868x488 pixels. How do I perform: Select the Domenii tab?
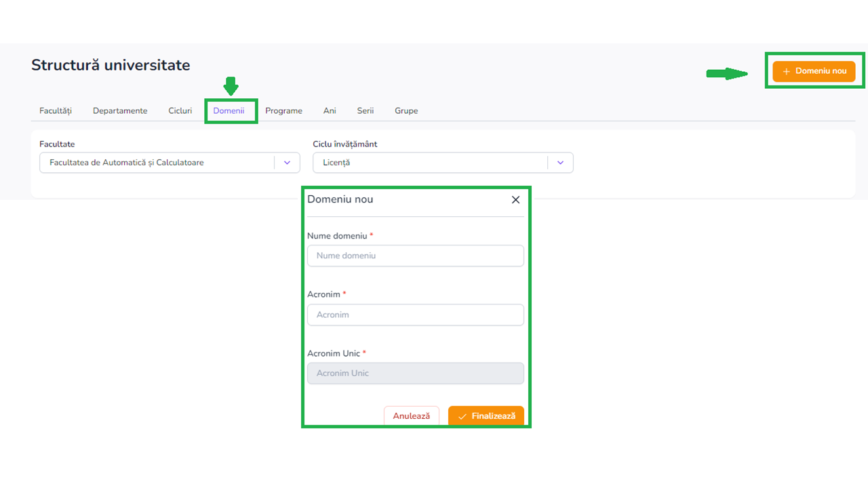pyautogui.click(x=229, y=110)
